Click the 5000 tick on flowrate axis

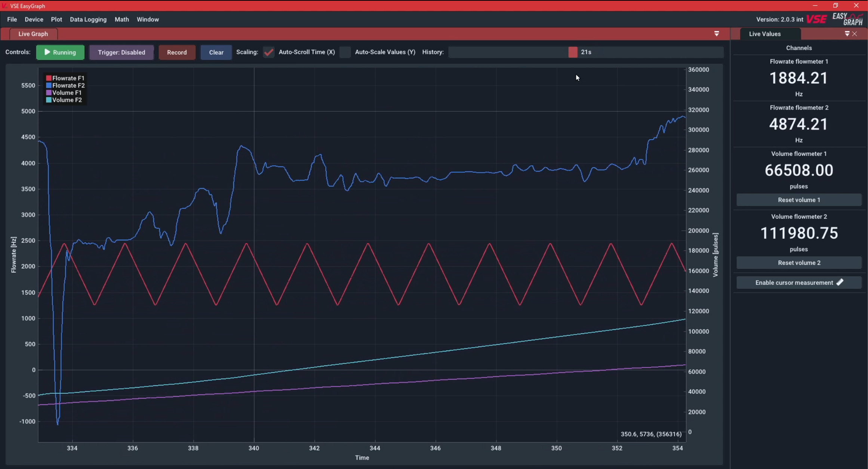(28, 111)
